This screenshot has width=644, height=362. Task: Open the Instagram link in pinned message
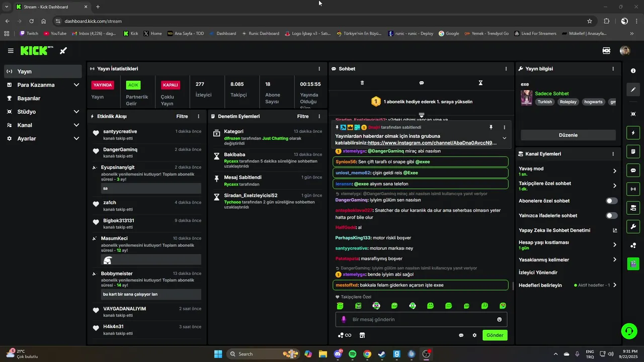coord(432,143)
